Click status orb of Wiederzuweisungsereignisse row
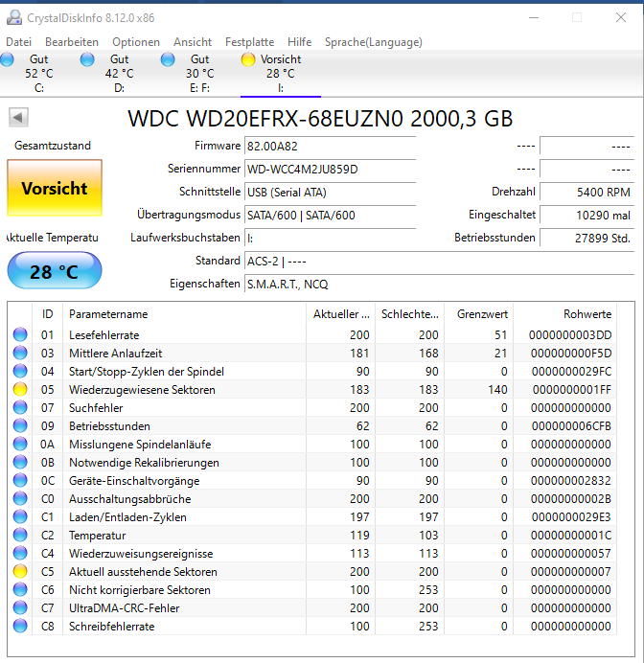Screen dimensions: 644x663 pyautogui.click(x=20, y=553)
